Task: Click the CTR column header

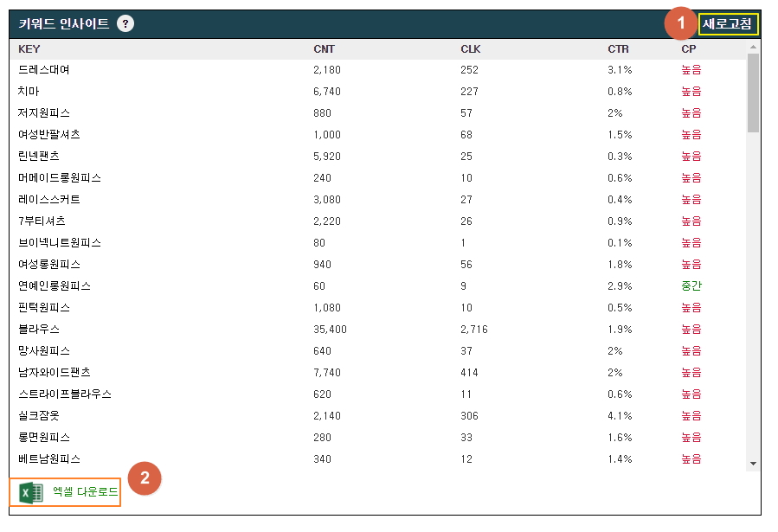Action: (618, 48)
